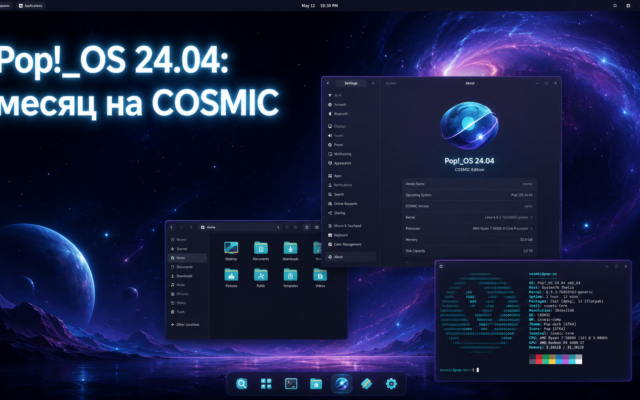Open the settings gear icon in the dock
Screen dimensions: 640x400
click(391, 384)
